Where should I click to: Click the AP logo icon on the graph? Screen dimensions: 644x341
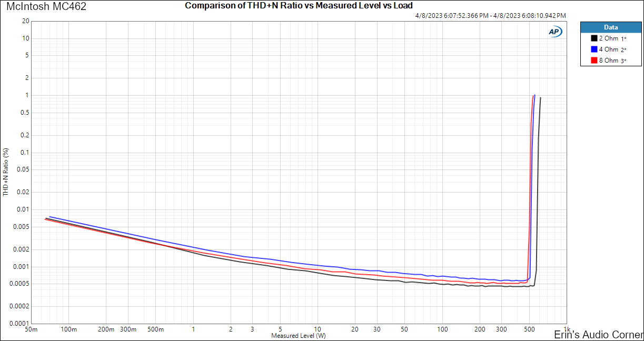click(555, 32)
